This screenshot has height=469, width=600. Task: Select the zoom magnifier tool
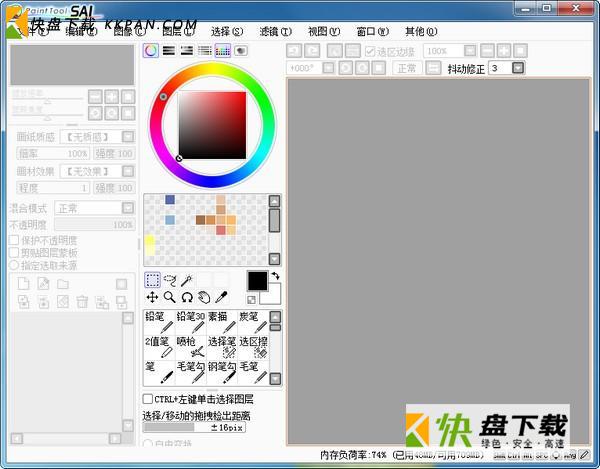click(x=170, y=297)
